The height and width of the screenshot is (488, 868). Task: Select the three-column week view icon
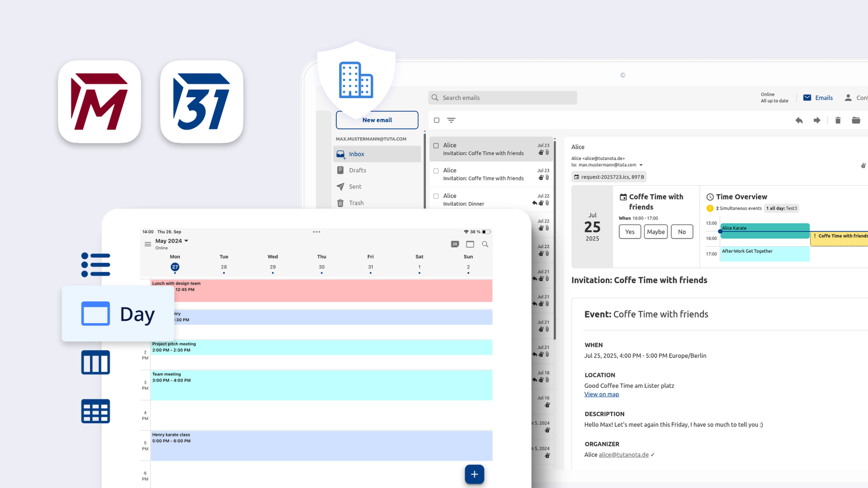[x=95, y=362]
